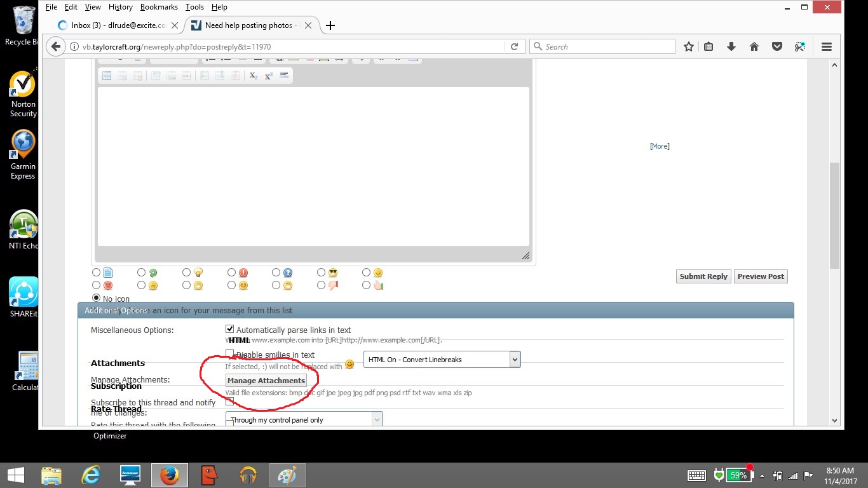Click the headphones app taskbar icon
This screenshot has width=868, height=488.
(248, 475)
